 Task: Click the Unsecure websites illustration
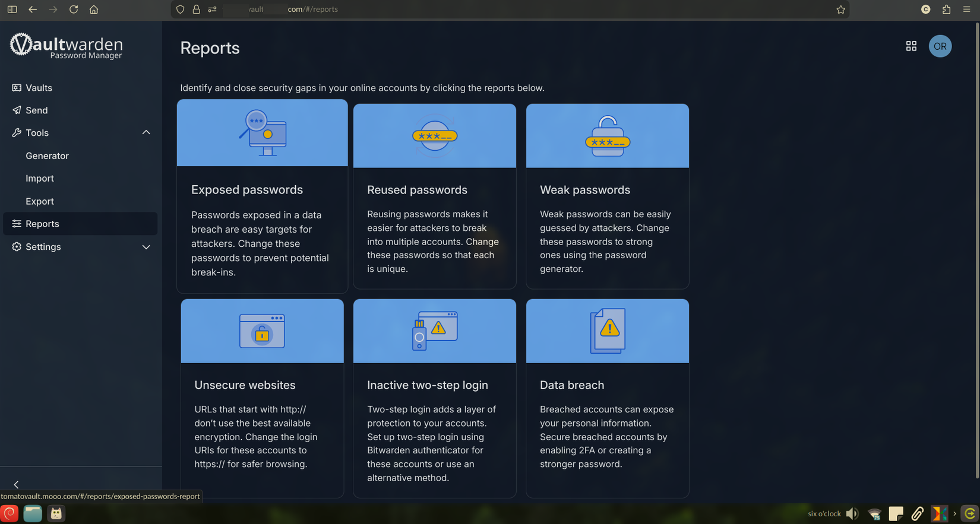pyautogui.click(x=262, y=331)
